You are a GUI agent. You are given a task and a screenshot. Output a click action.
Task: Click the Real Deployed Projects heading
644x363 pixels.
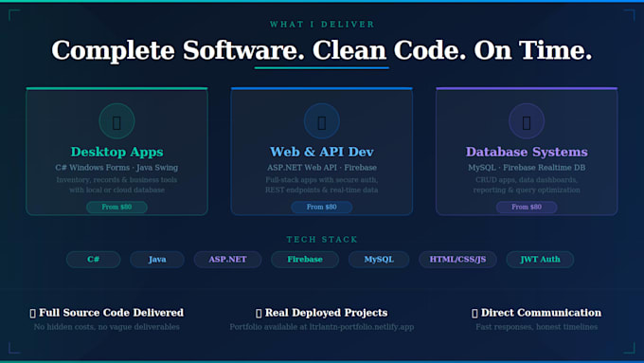[326, 313]
